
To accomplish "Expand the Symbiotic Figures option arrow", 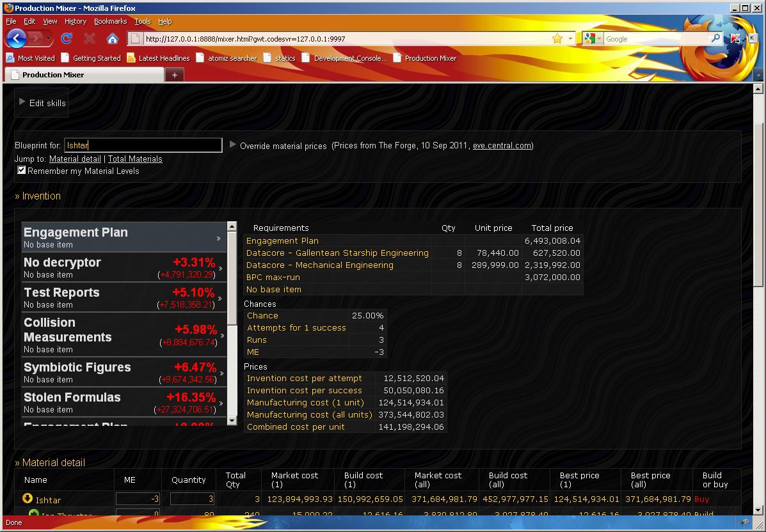I will click(222, 373).
